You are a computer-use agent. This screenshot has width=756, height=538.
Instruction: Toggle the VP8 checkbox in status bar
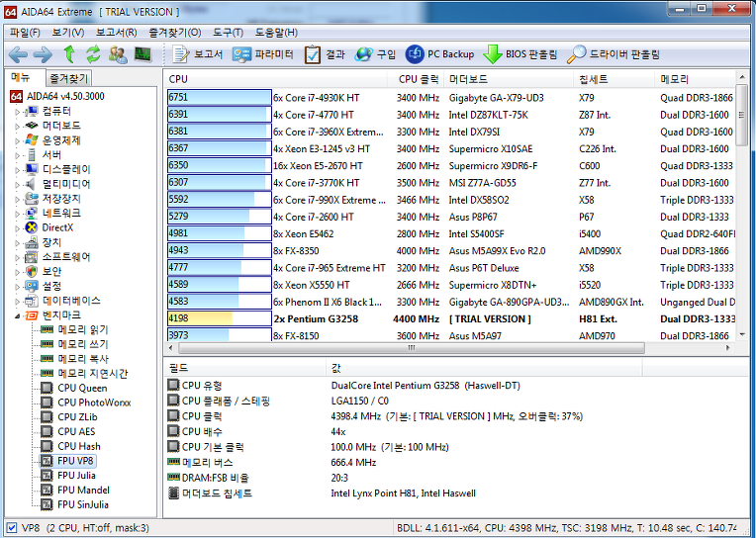(x=13, y=528)
